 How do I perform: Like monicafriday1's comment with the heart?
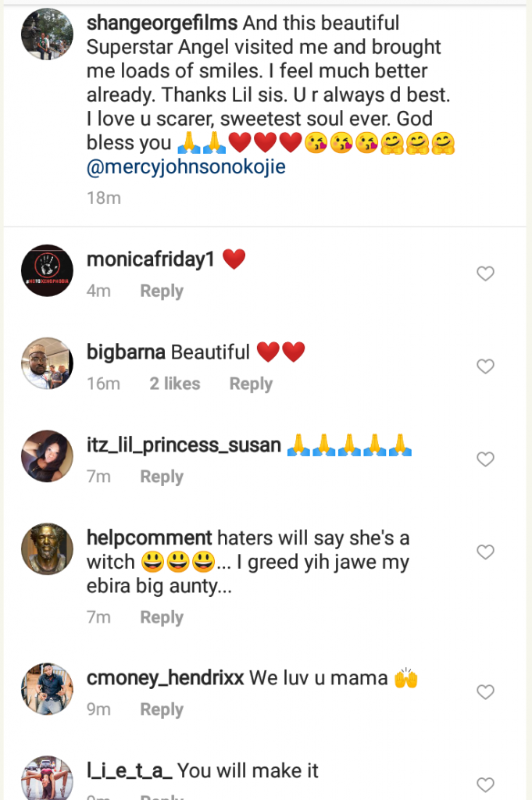(x=485, y=273)
